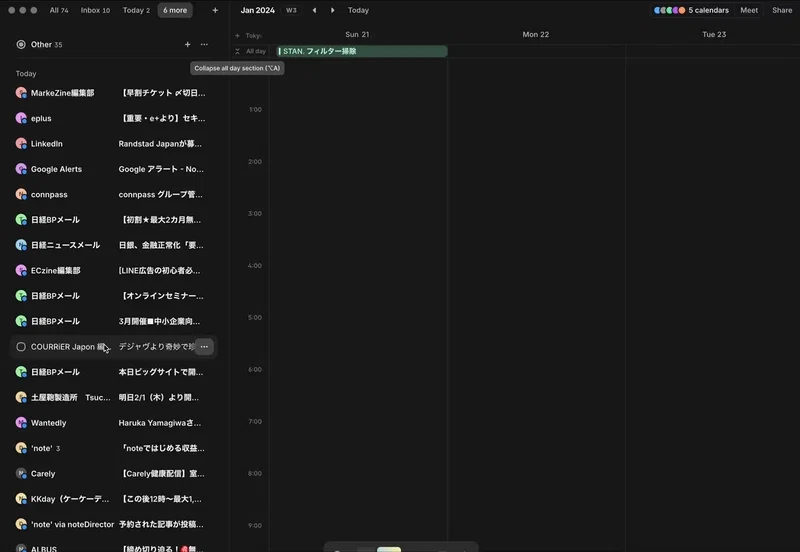This screenshot has height=552, width=800.
Task: Open the STAN. フィルター掃除 all-day event
Action: (x=362, y=51)
